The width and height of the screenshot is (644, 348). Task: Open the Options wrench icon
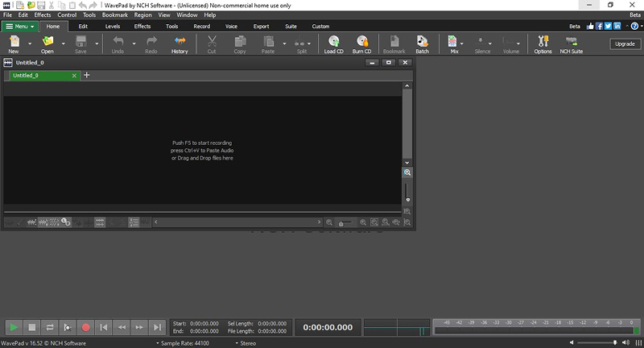coord(543,44)
